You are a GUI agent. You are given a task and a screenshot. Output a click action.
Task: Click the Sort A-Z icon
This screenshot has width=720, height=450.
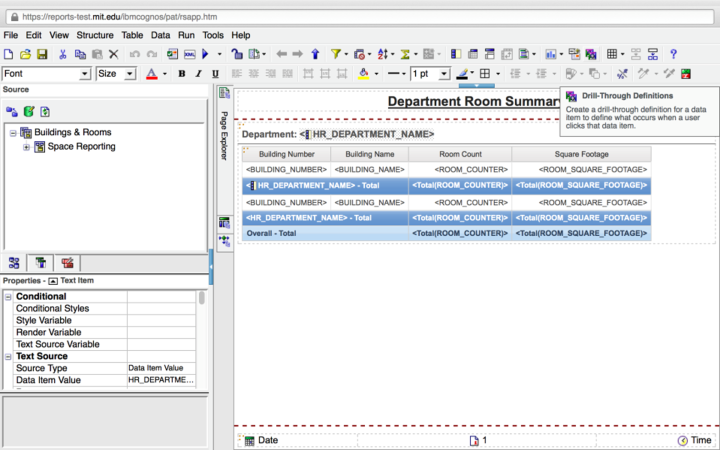(x=382, y=54)
